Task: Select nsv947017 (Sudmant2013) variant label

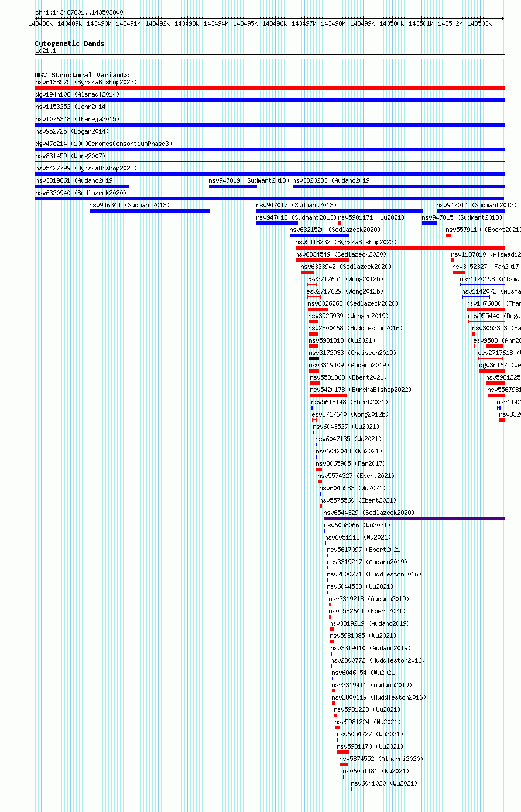Action: (297, 205)
